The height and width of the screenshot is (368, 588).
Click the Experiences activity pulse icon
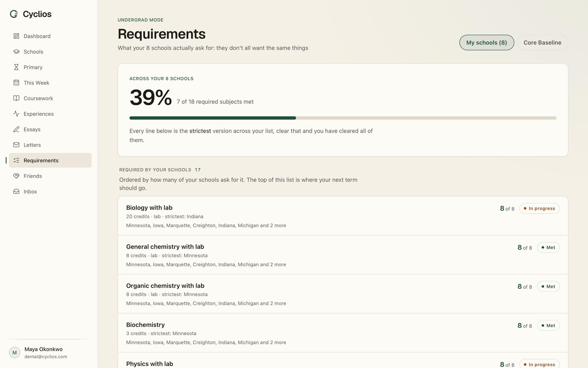(x=16, y=114)
